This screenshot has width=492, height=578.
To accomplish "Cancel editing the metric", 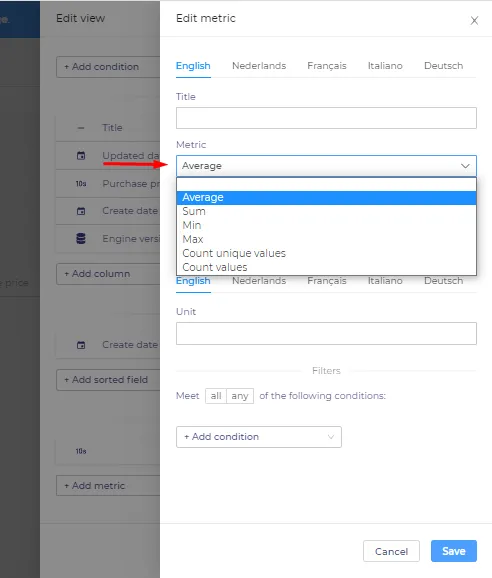I will [x=391, y=551].
